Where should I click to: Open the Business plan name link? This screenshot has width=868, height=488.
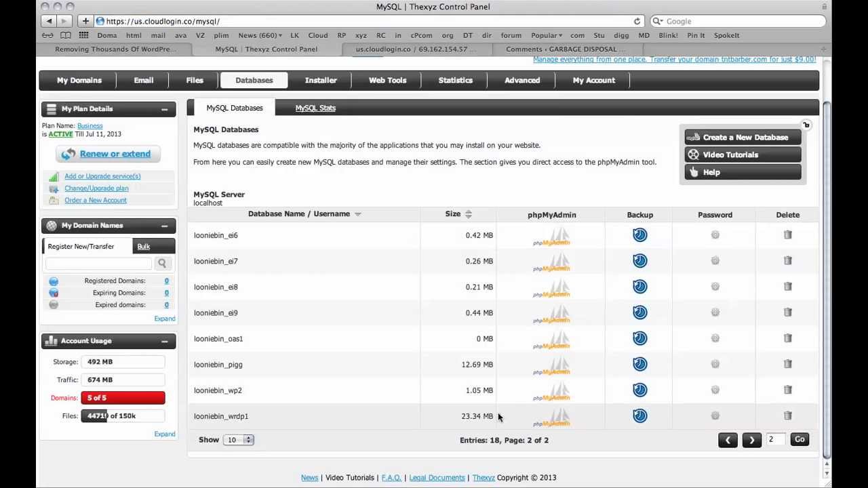(90, 125)
